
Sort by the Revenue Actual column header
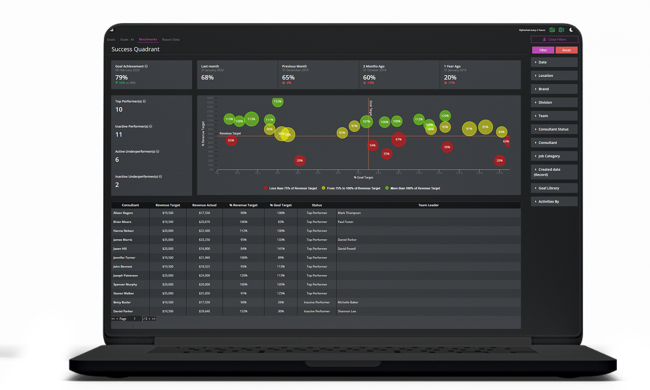204,205
